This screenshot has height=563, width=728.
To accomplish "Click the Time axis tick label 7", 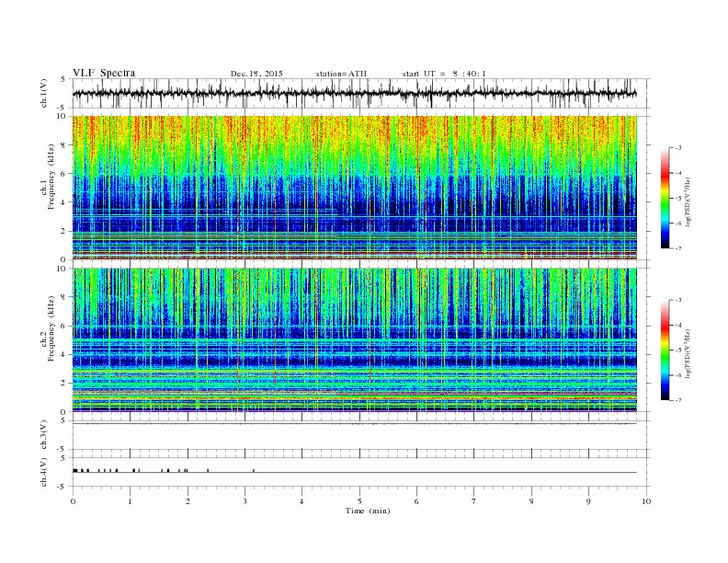I will click(474, 501).
